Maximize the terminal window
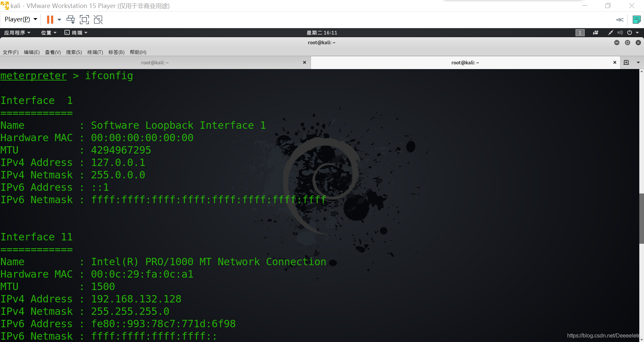644x342 pixels. (x=628, y=43)
